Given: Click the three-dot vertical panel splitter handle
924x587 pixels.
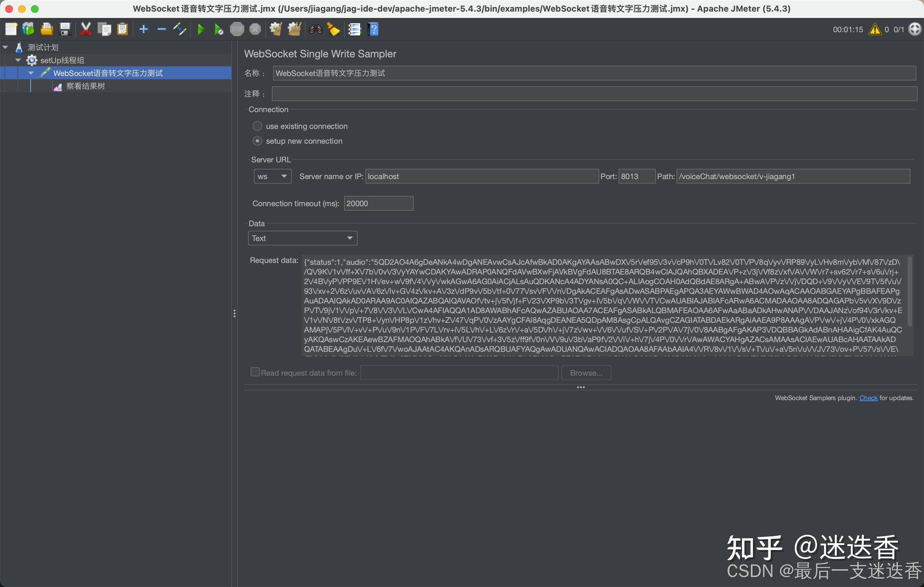Looking at the screenshot, I should 235,314.
